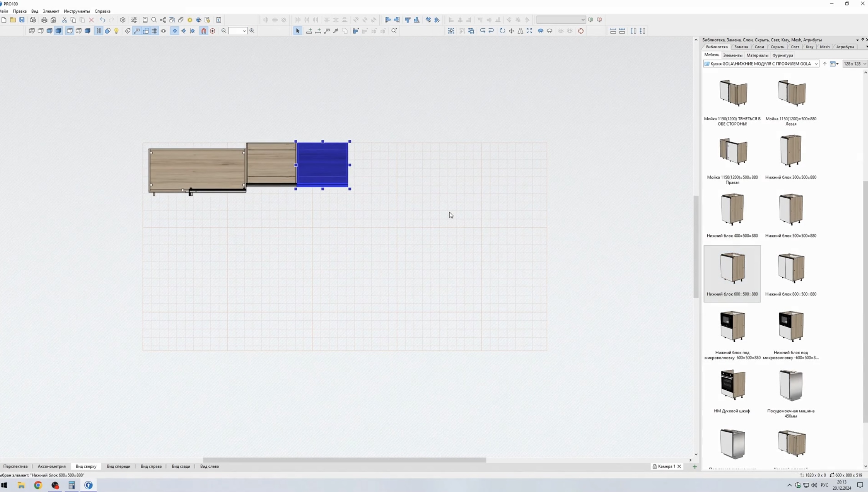Toggle the light bulb lighting effect
This screenshot has height=492, width=868.
117,31
